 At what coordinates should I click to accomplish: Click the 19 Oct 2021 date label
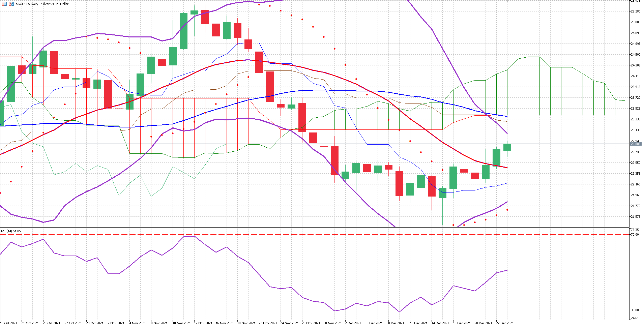(x=9, y=323)
